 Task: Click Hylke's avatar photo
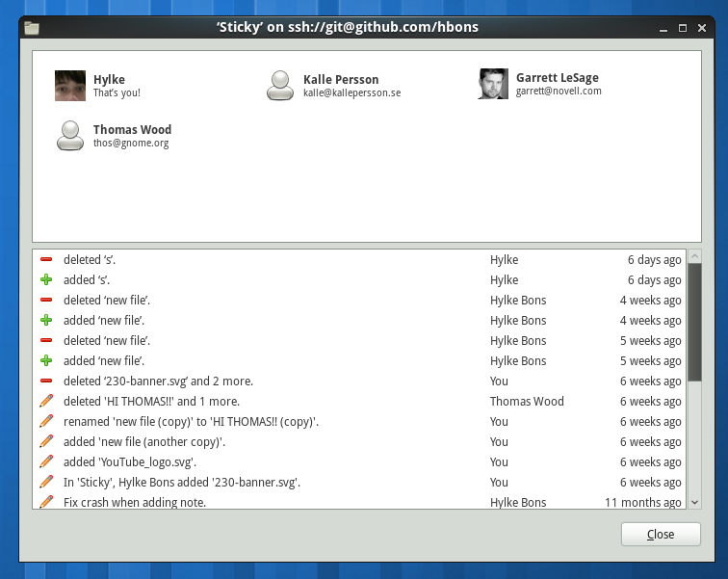[70, 86]
